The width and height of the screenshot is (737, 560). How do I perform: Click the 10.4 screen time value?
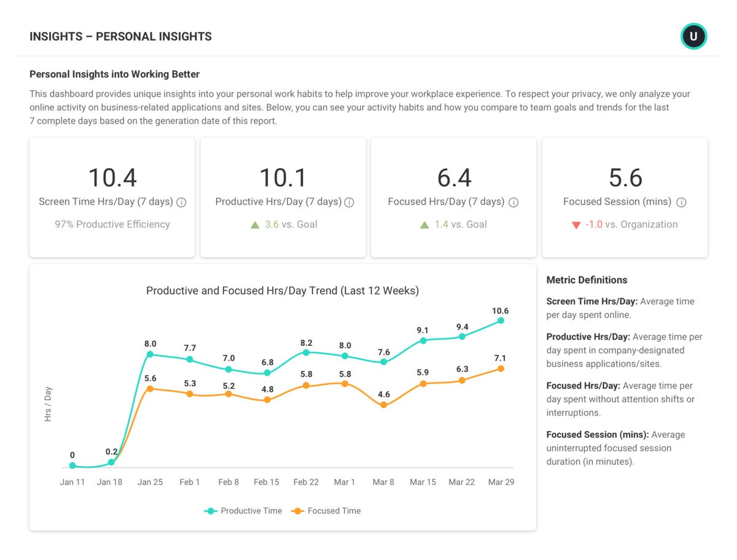tap(112, 178)
